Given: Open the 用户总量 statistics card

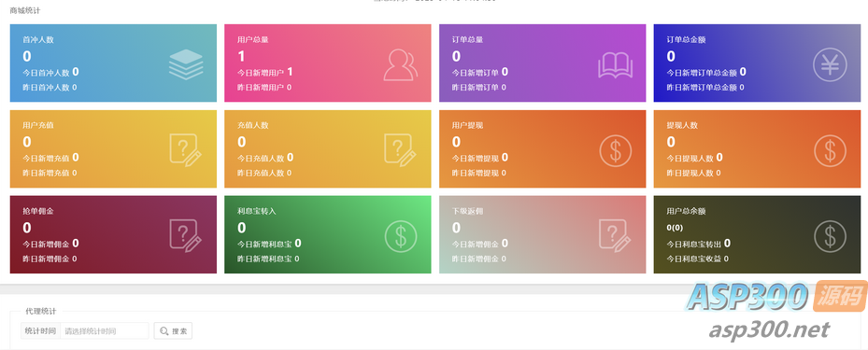Looking at the screenshot, I should tap(328, 63).
